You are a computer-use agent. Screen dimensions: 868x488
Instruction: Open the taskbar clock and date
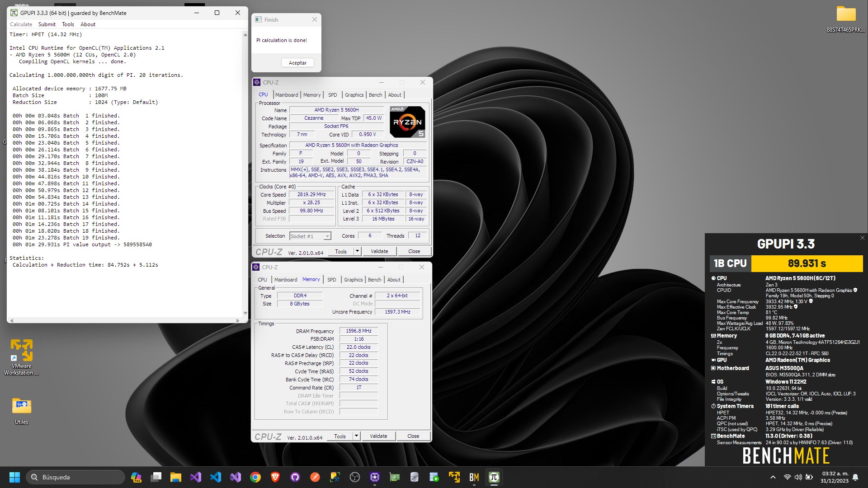835,477
